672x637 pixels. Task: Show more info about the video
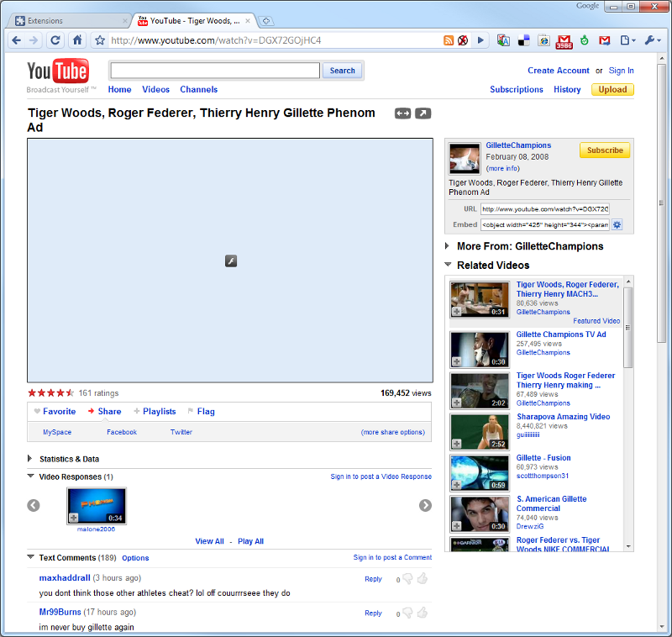click(502, 168)
